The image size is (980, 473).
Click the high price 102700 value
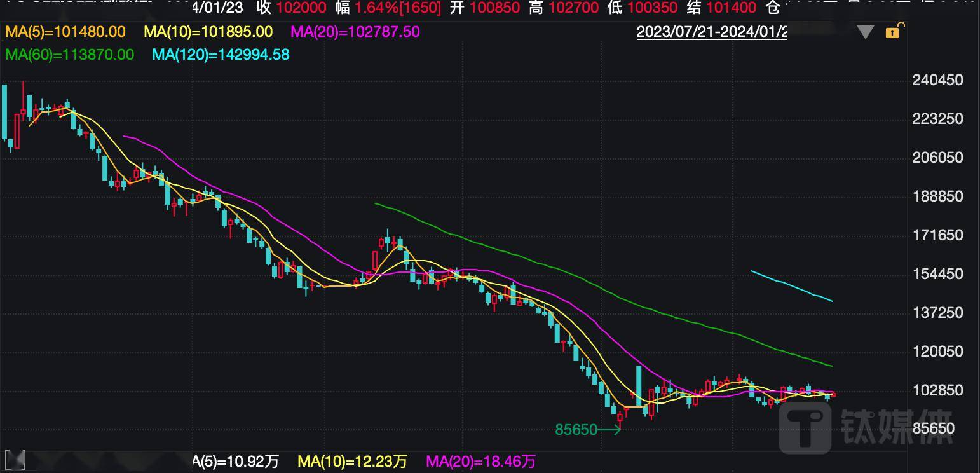point(573,8)
